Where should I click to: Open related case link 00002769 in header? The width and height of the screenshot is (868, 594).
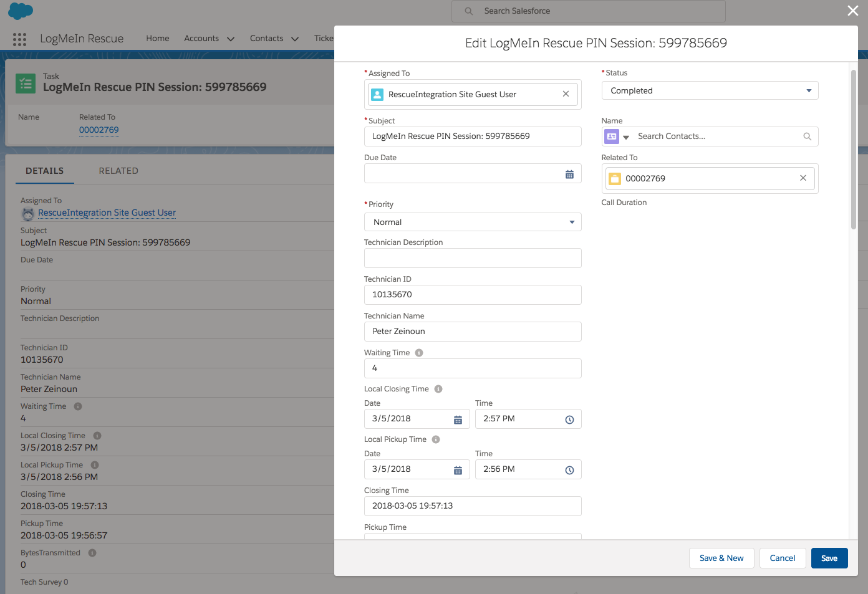(x=99, y=130)
